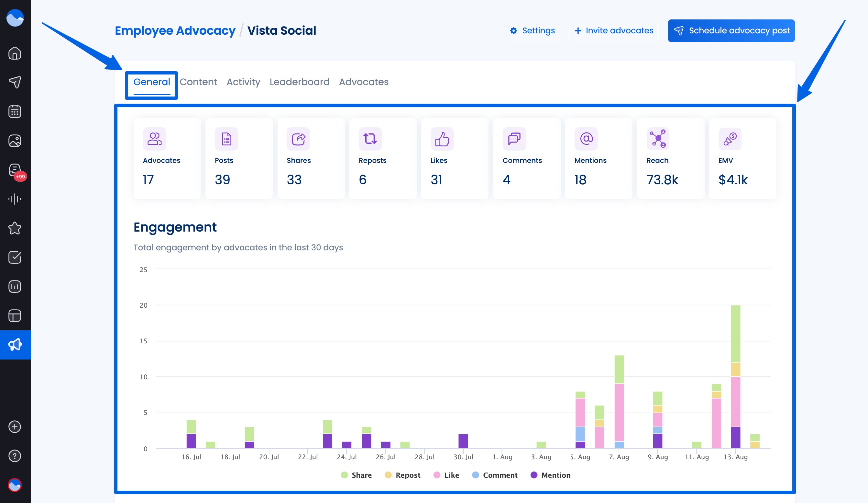The height and width of the screenshot is (503, 868).
Task: Click the plus icon to create new
Action: tap(15, 427)
